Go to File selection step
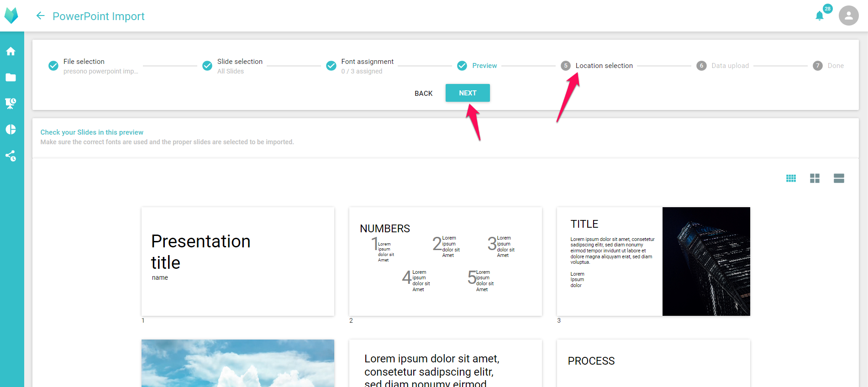 tap(84, 62)
